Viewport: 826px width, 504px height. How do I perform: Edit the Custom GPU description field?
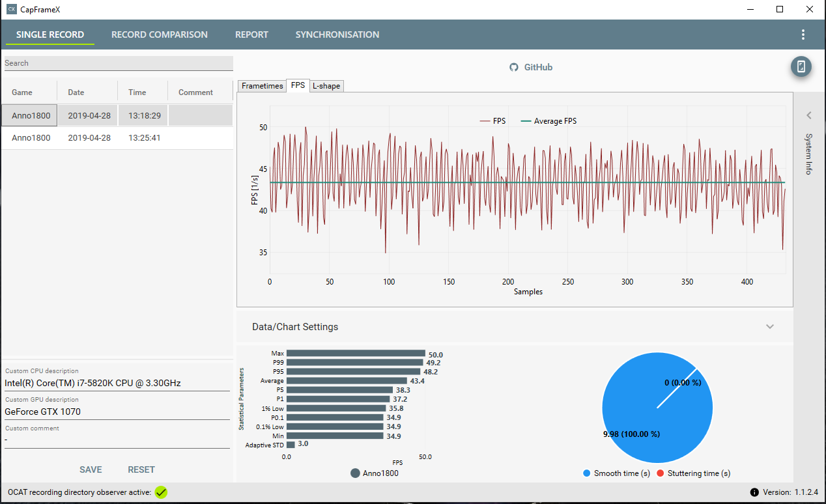coord(117,412)
